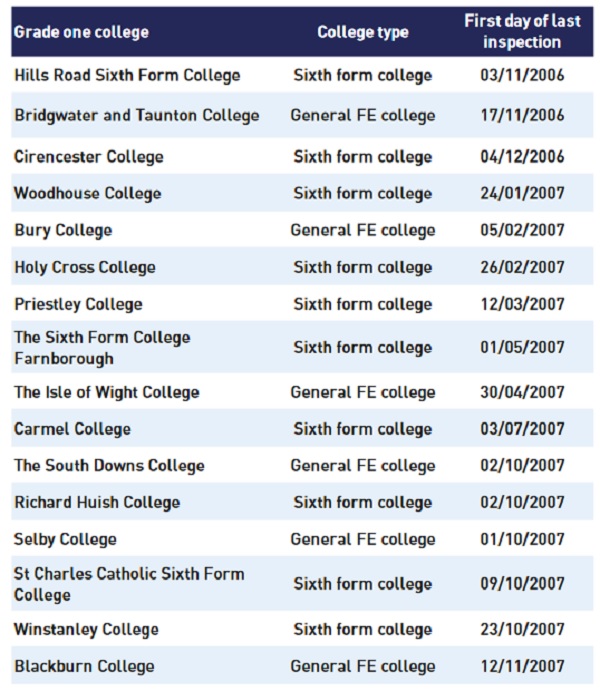Select Blackburn College date 12/11/2007
This screenshot has width=600, height=691.
522,666
